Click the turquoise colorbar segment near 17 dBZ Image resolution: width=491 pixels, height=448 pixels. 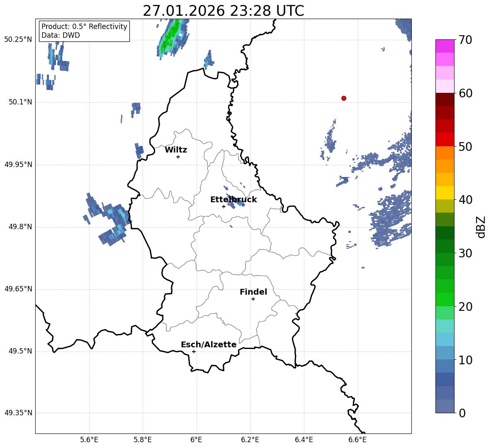[445, 326]
